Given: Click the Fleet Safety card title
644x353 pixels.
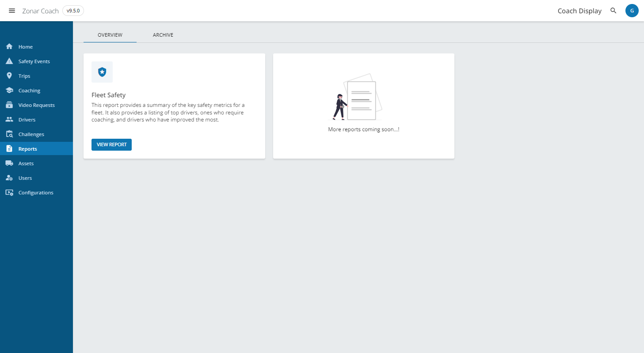Looking at the screenshot, I should click(109, 95).
